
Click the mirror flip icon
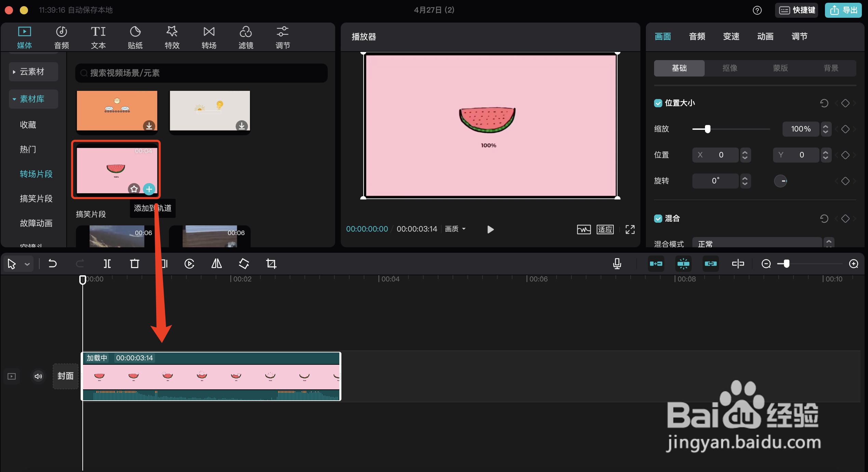216,263
